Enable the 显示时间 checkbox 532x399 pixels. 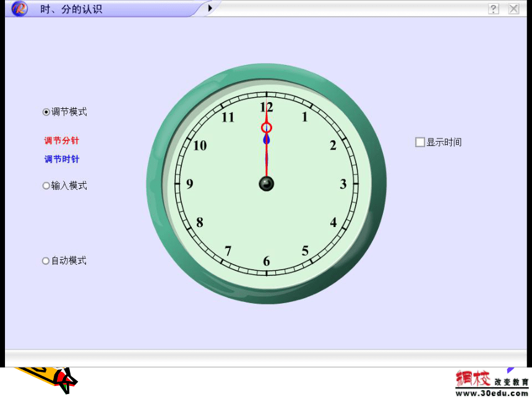coord(419,142)
